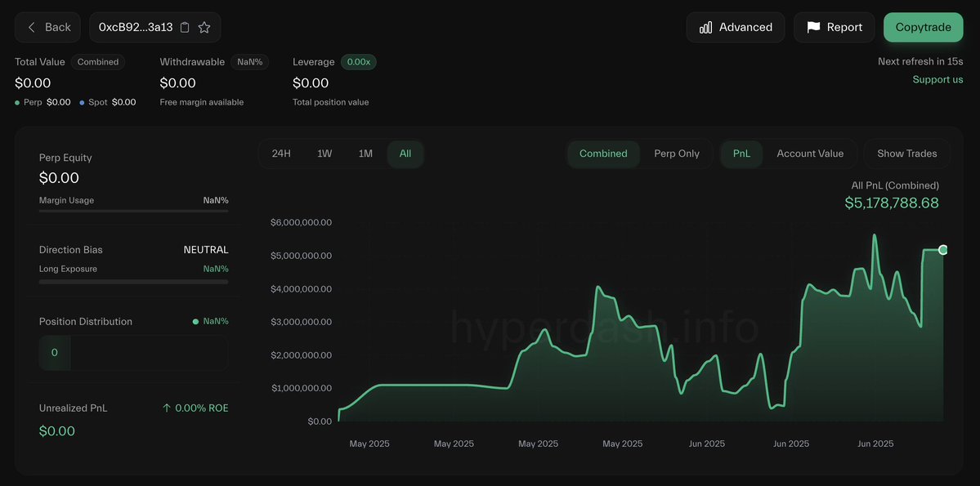Viewport: 980px width, 486px height.
Task: Select Combined chart mode
Action: click(x=603, y=154)
